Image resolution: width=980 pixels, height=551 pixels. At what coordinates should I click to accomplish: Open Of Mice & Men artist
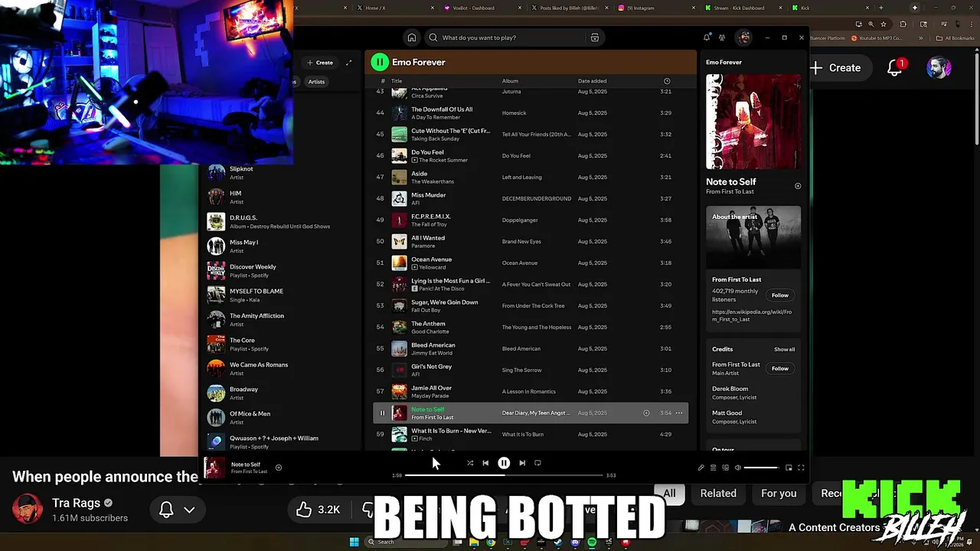pyautogui.click(x=279, y=418)
